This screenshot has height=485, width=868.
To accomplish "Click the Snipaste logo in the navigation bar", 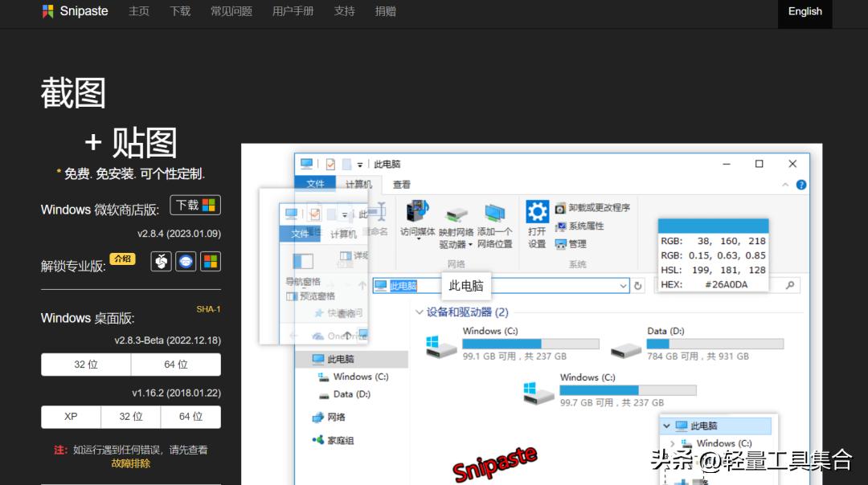I will pos(74,11).
